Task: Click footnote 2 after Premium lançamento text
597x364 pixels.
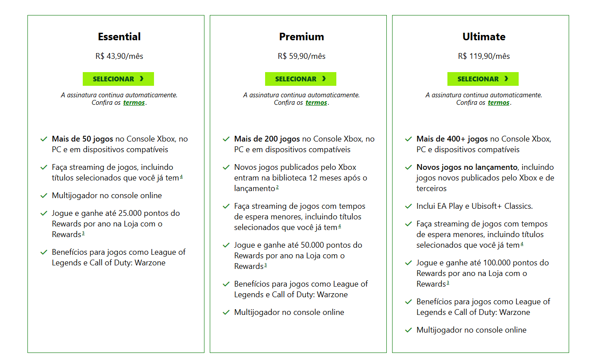Action: tap(277, 188)
